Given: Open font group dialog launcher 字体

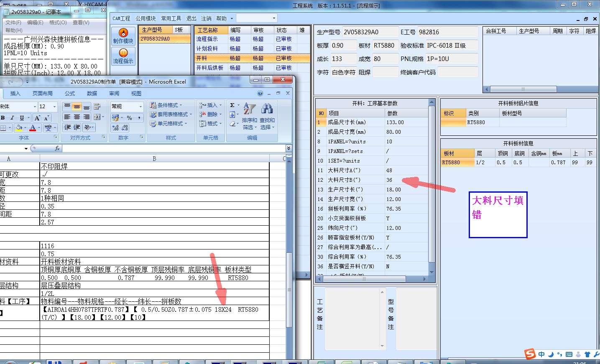Looking at the screenshot, I should 56,137.
